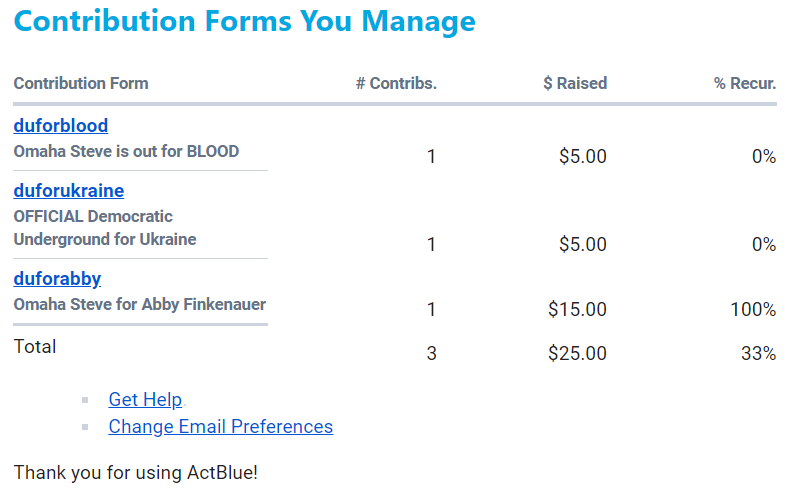The image size is (796, 498).
Task: Select the % Recur. column header
Action: (x=745, y=84)
